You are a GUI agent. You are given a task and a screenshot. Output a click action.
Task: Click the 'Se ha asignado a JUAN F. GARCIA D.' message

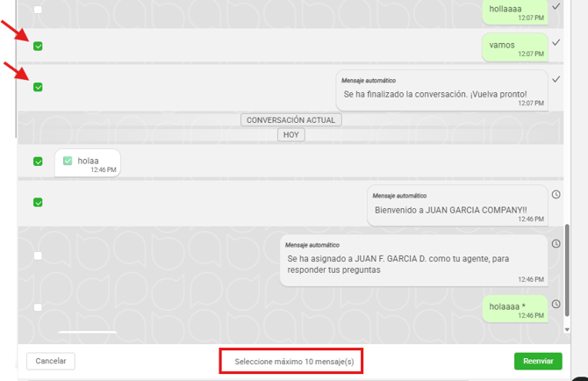tap(413, 261)
